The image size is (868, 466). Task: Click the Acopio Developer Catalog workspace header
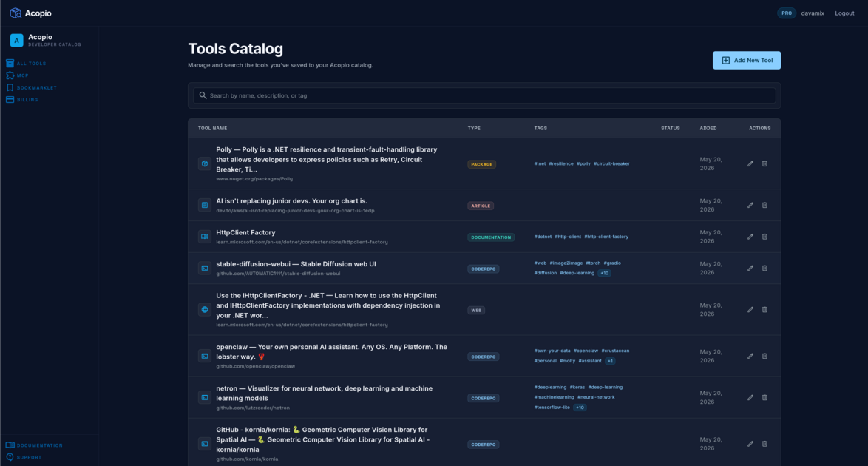tap(46, 40)
